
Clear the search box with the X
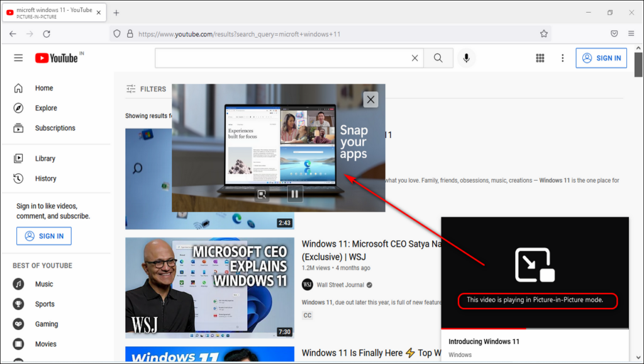point(415,58)
